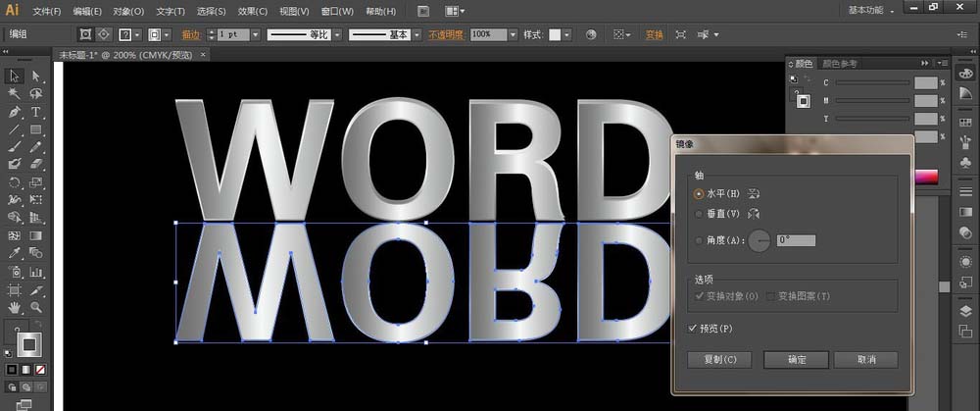The height and width of the screenshot is (411, 980).
Task: Open variable width profile dropdown
Action: point(337,35)
